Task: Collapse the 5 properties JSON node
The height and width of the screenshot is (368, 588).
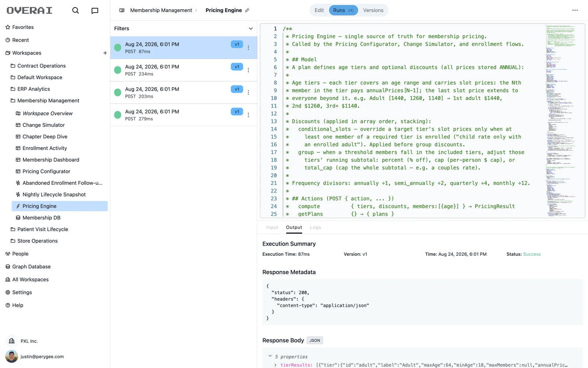Action: click(270, 356)
